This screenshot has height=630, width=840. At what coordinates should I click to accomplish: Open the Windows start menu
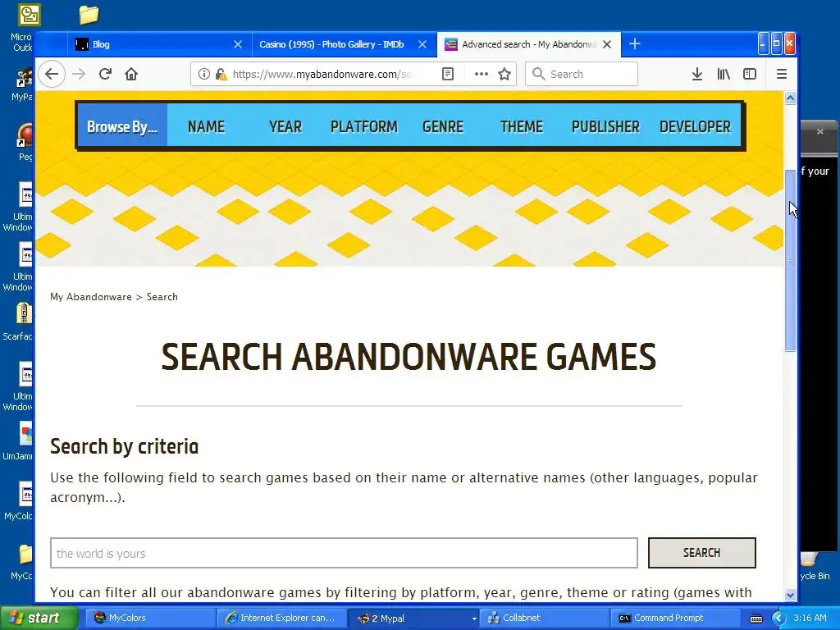pos(39,618)
